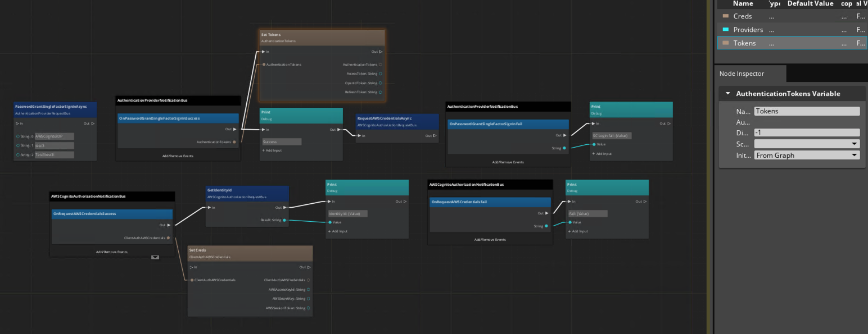The image size is (868, 334).
Task: Click the RefreshToken pin on Set Tokens node
Action: tap(380, 92)
